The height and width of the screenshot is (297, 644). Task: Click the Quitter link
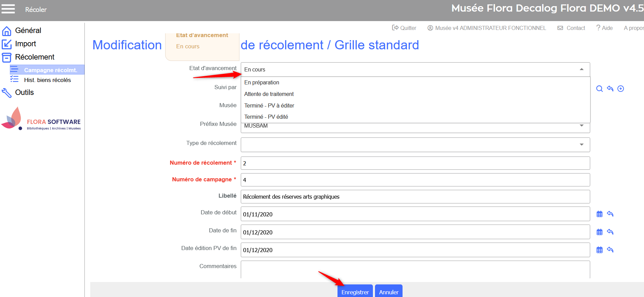404,28
